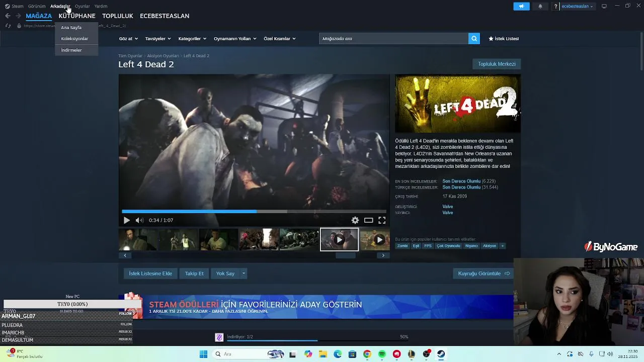Click the Steam Ödülleri nomination banner
644x362 pixels.
pyautogui.click(x=316, y=307)
